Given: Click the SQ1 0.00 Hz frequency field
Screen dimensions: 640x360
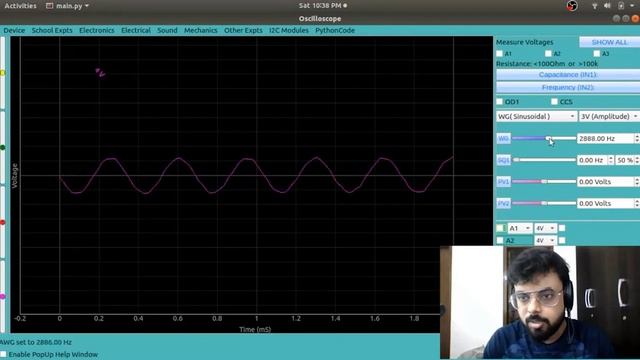Looking at the screenshot, I should pos(592,160).
